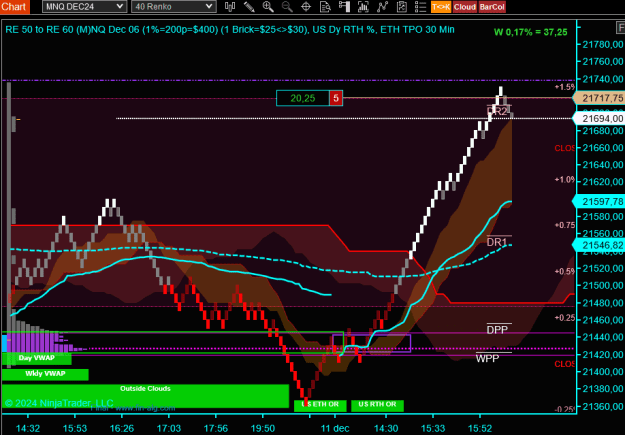Click the 14:32 time axis label
Screen dimensions: 625x435
pyautogui.click(x=28, y=428)
